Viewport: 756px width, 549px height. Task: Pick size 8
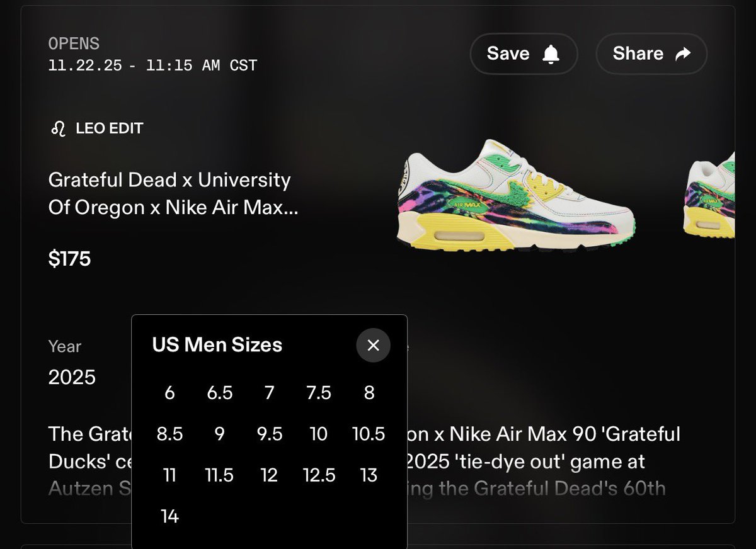tap(369, 393)
